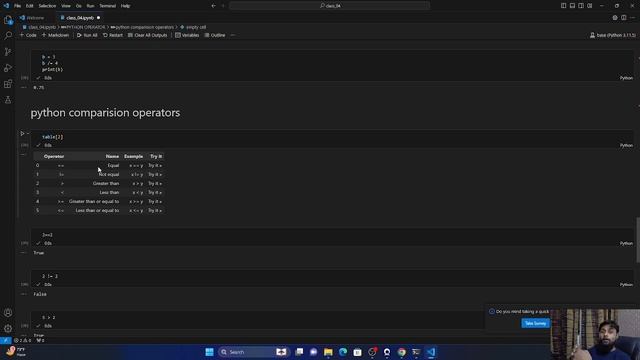The image size is (640, 360).
Task: Open the Source Control view
Action: (8, 52)
